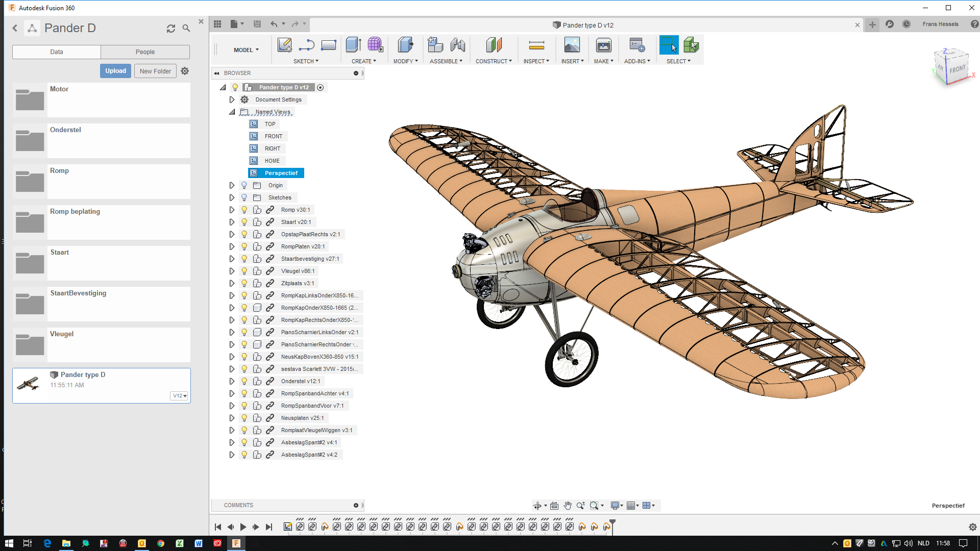This screenshot has height=551, width=980.
Task: Click the Pan icon in navigation bar
Action: point(567,505)
